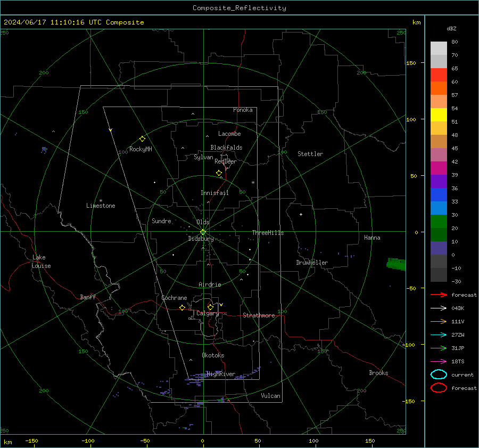Click the purple echo cluster left of HighRiver
Screen dimensions: 479x448
coord(195,379)
